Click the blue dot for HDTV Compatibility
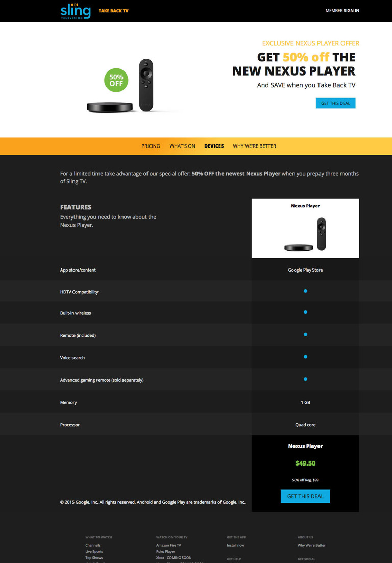Image resolution: width=392 pixels, height=563 pixels. click(306, 291)
